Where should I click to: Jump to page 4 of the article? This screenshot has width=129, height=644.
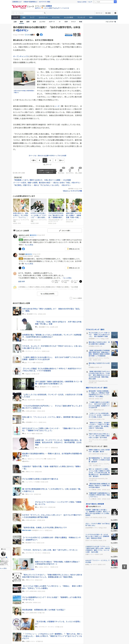click(x=39, y=160)
